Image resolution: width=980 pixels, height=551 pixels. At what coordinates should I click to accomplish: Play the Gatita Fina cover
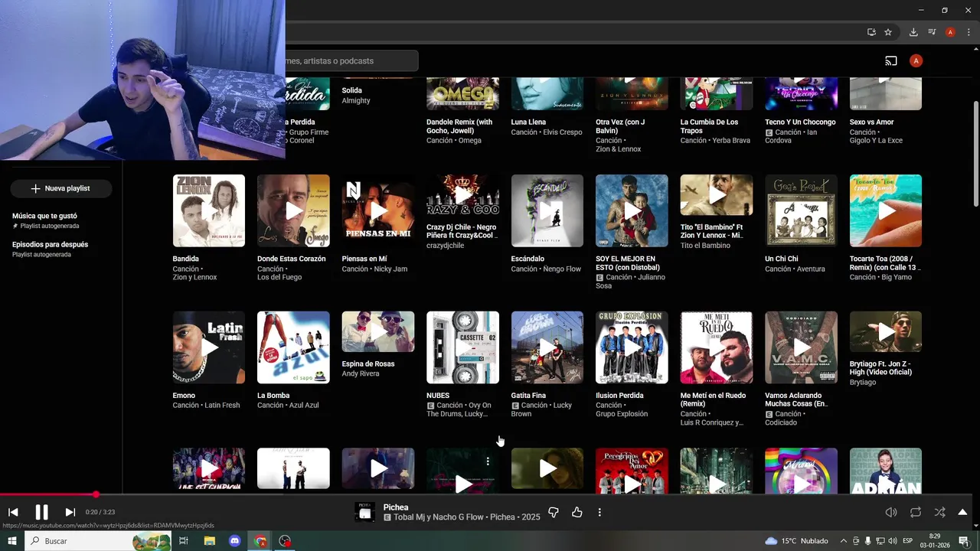[547, 347]
